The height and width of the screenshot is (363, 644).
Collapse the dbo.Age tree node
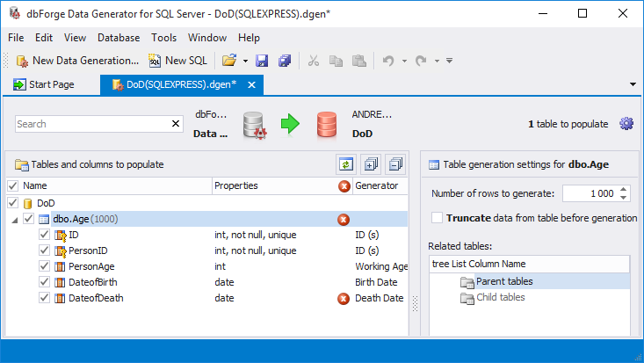(15, 220)
